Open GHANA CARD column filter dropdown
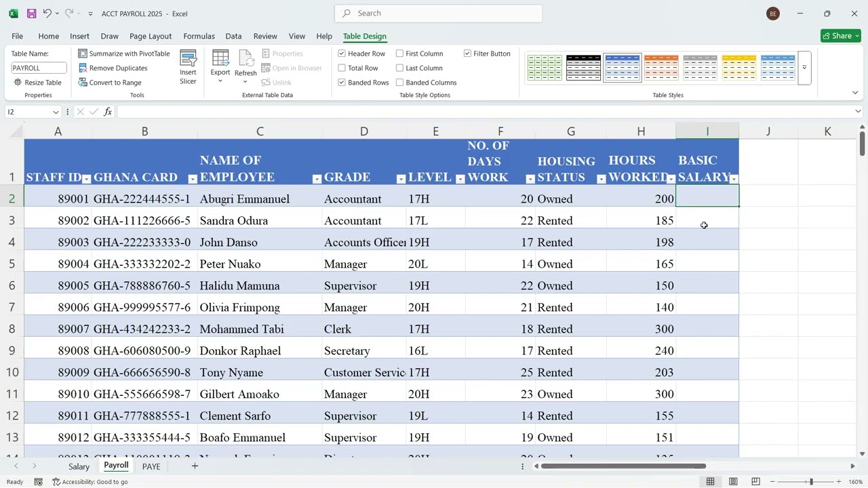This screenshot has width=868, height=488. click(193, 179)
